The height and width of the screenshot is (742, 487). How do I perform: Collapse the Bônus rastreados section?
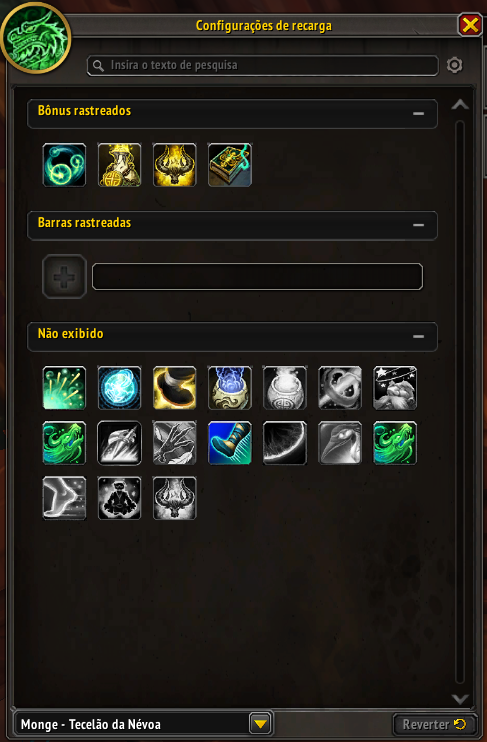[x=418, y=114]
